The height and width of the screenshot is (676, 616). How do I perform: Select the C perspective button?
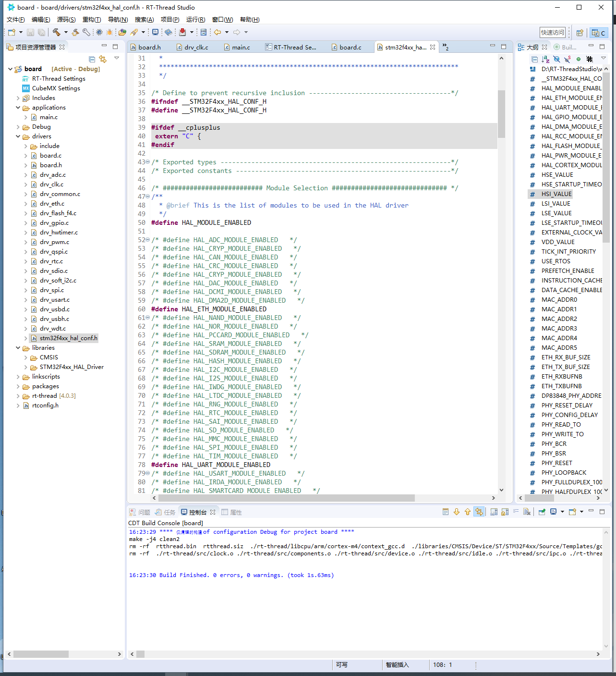pos(599,33)
